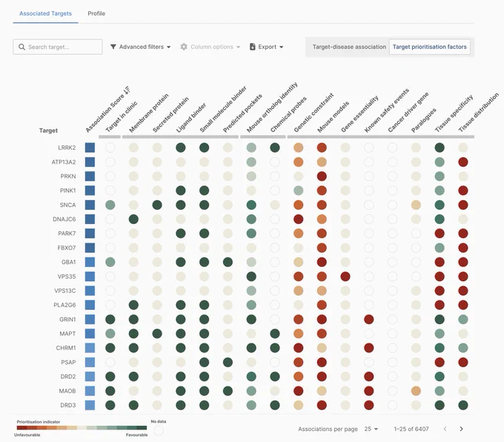The width and height of the screenshot is (504, 442).
Task: Open the GBA1 target row label
Action: (x=68, y=263)
